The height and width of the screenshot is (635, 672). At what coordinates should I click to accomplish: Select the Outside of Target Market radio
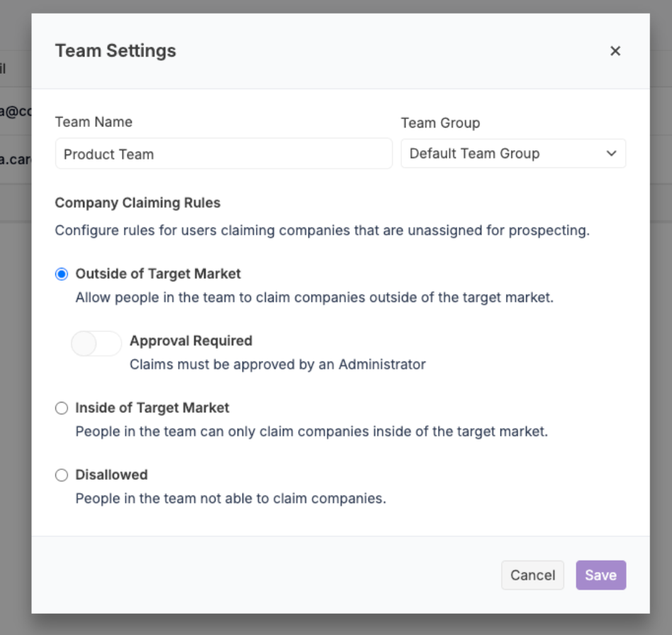(x=62, y=274)
